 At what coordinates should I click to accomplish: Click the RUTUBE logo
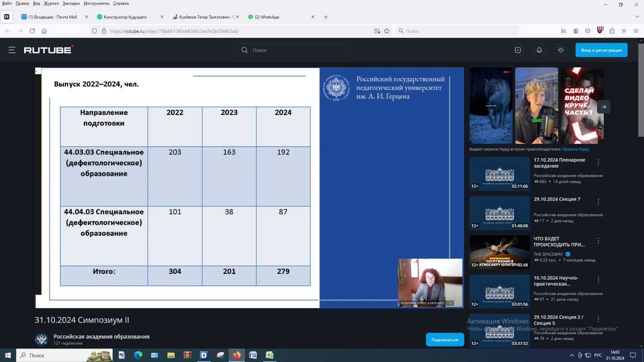(x=48, y=50)
